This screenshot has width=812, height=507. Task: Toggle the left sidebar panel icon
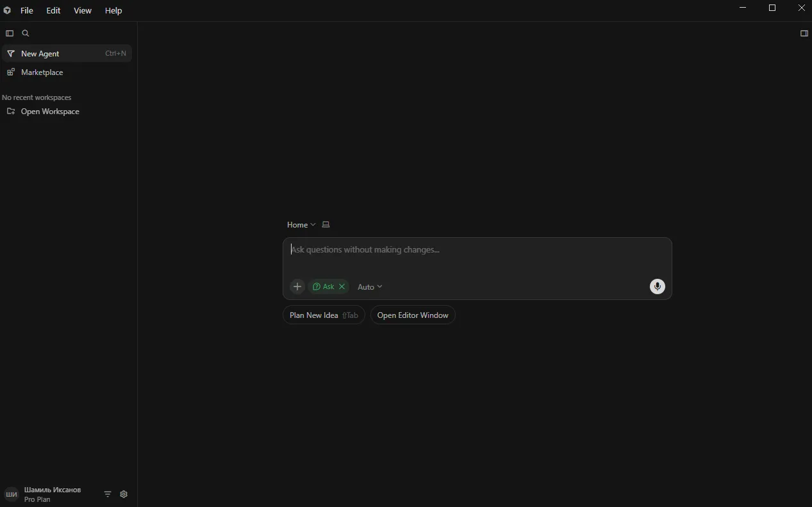pos(10,33)
